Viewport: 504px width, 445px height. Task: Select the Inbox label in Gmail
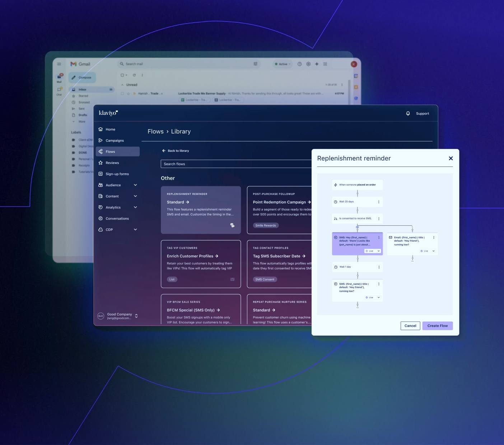pos(82,89)
